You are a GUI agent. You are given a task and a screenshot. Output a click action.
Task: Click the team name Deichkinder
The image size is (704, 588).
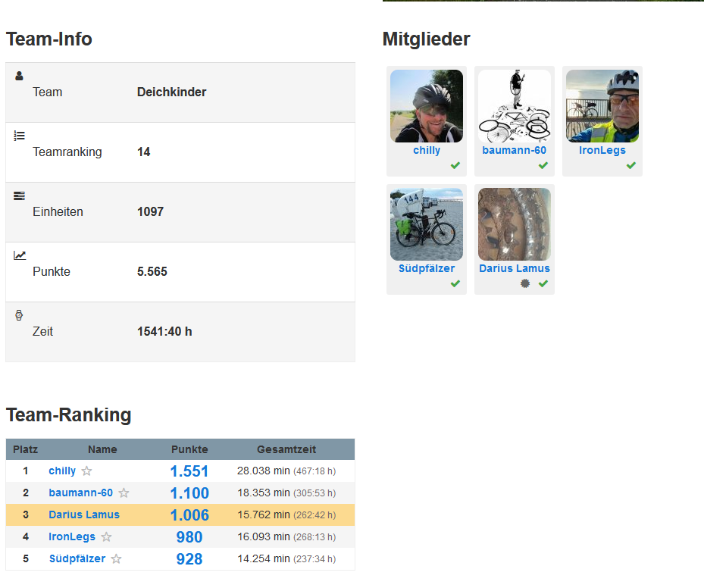pos(171,92)
